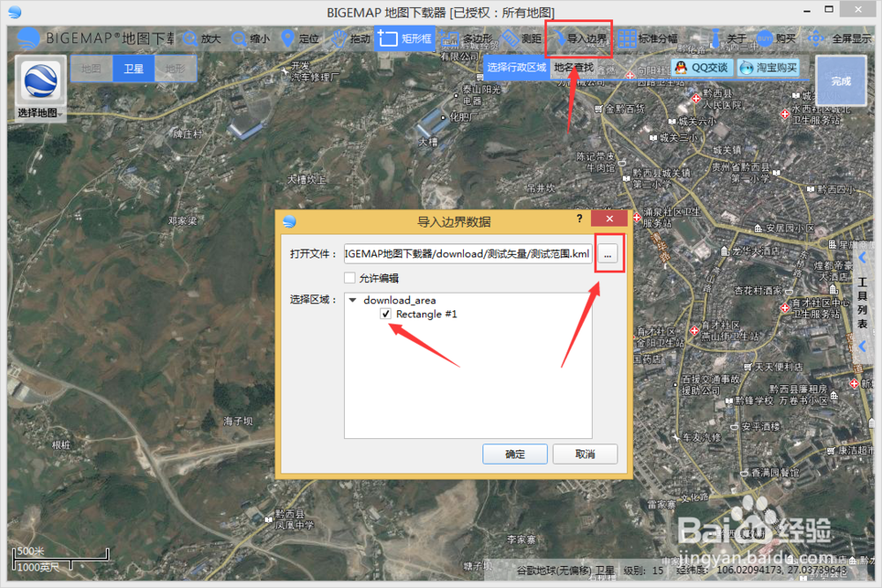
Task: Click the dialog help question mark
Action: pos(579,219)
